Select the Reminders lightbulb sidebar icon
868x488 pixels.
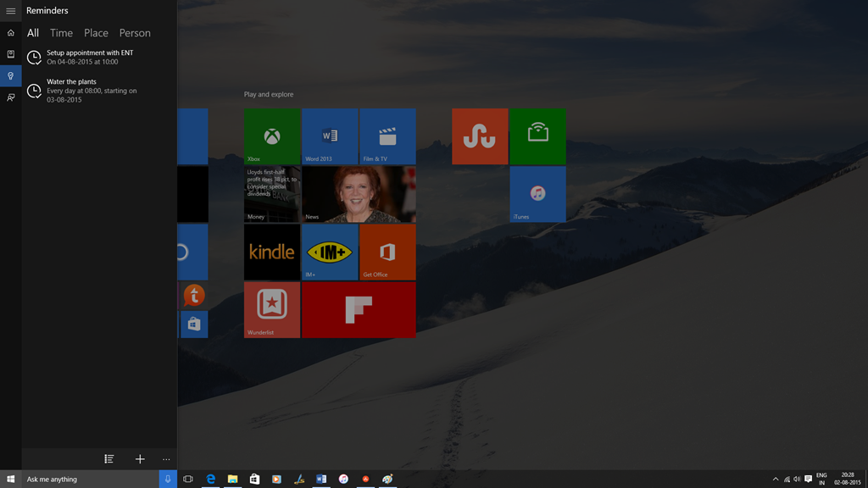click(x=10, y=75)
